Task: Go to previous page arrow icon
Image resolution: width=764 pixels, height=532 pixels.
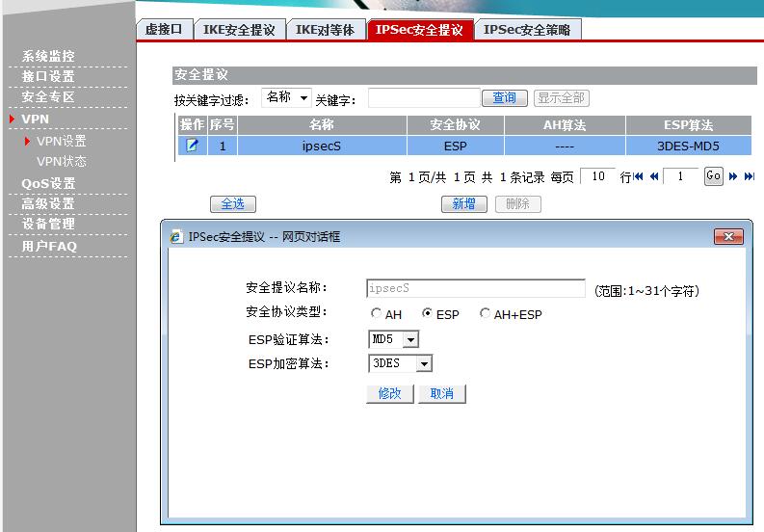Action: point(654,176)
